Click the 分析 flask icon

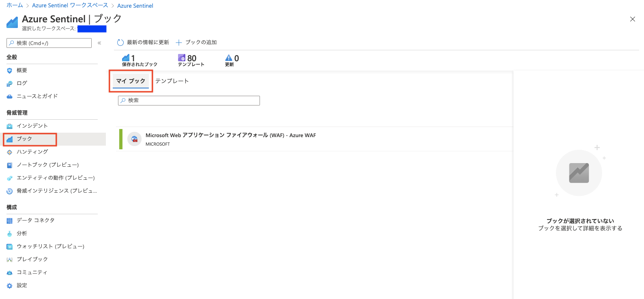coord(10,234)
